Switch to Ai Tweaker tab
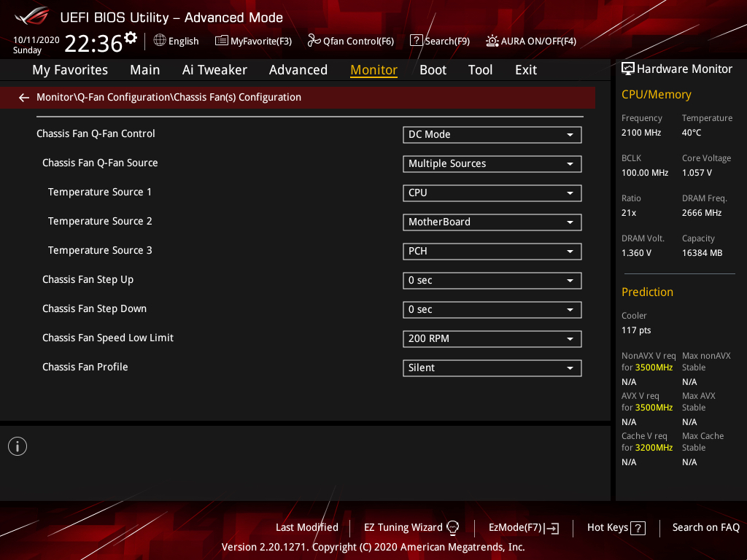This screenshot has height=560, width=747. [214, 70]
